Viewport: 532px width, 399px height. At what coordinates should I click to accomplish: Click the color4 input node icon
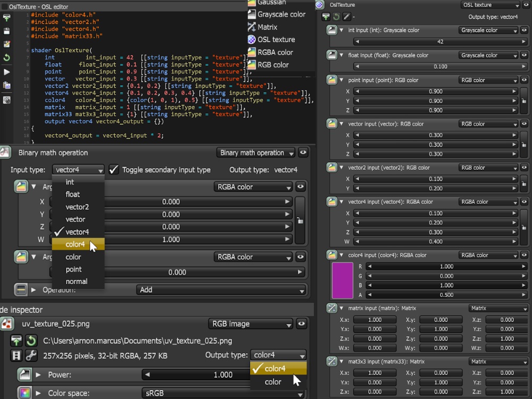click(331, 255)
